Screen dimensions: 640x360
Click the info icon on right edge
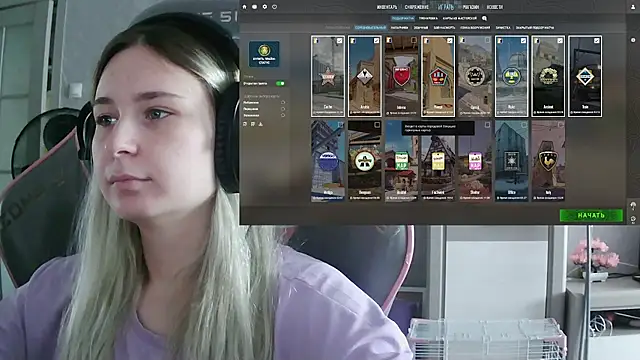tap(633, 40)
